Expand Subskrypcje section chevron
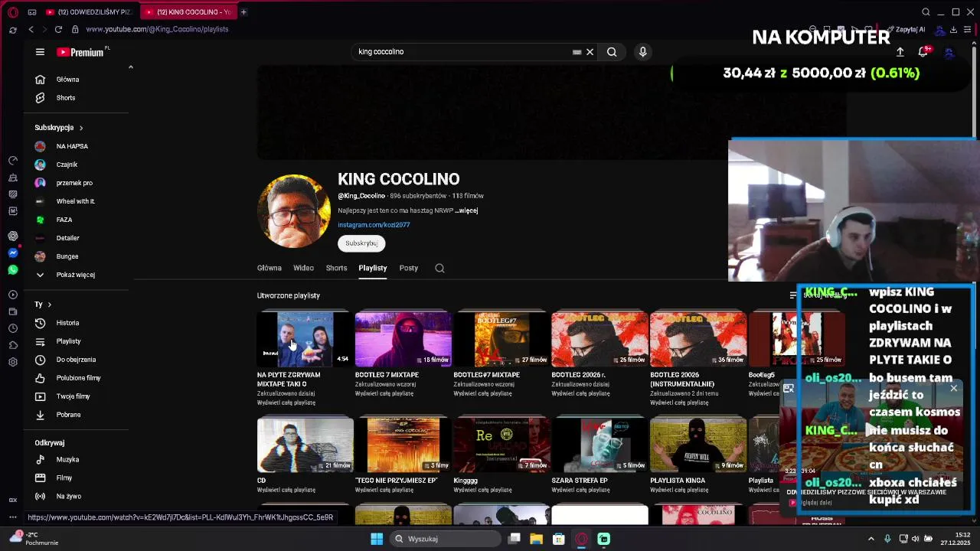The width and height of the screenshot is (980, 551). coord(80,128)
